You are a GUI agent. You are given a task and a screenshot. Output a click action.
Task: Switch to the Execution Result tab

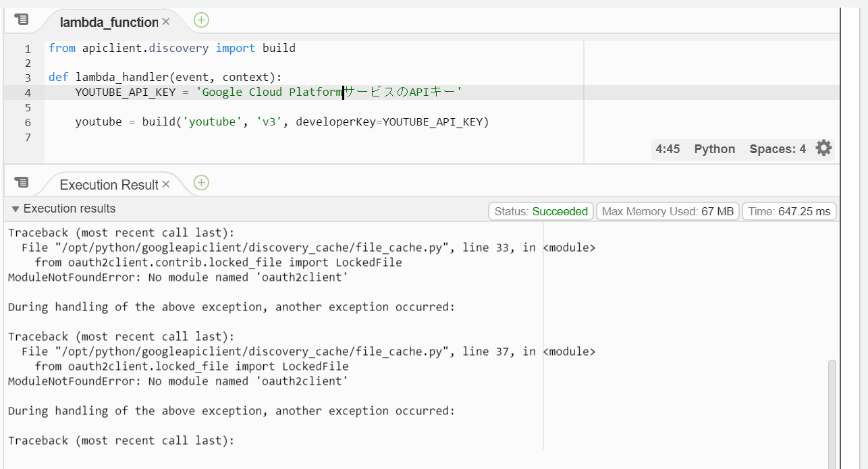(108, 185)
